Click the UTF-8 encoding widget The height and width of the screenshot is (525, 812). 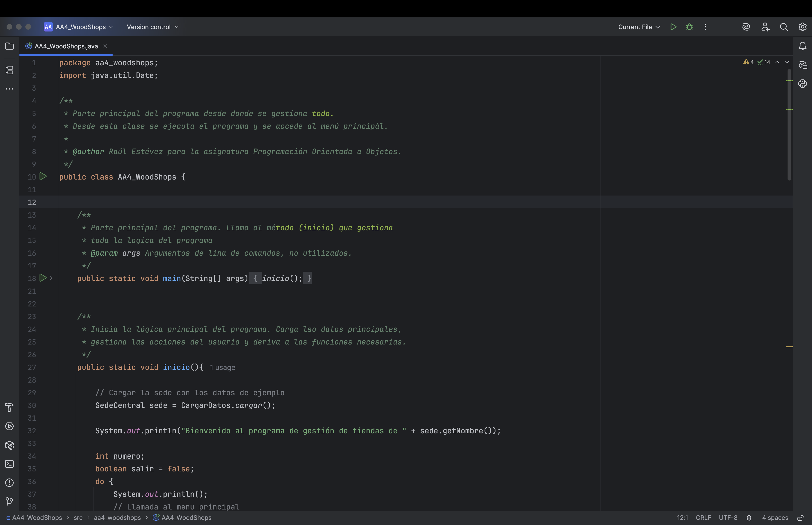coord(728,517)
